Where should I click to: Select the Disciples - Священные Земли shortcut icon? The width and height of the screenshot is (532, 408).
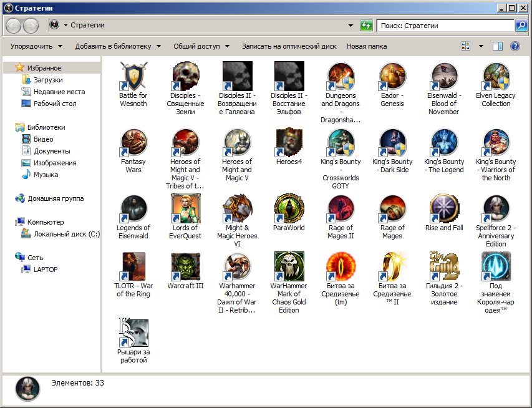(185, 76)
